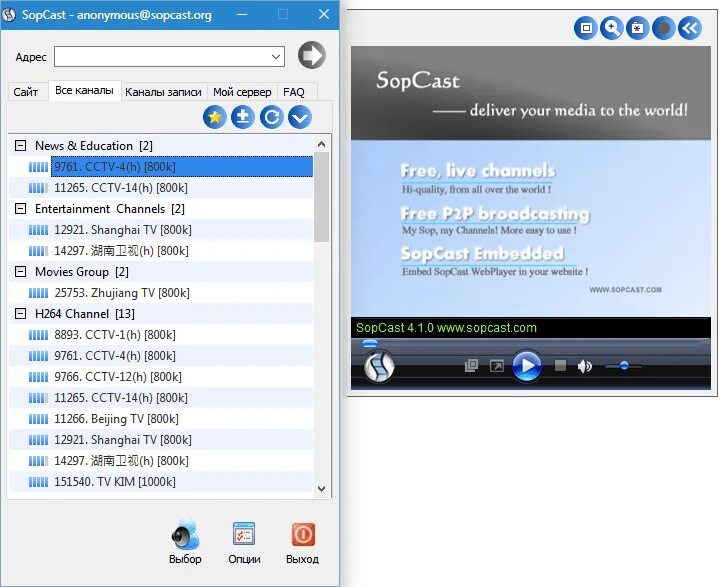Click the playlist icon in player controls

[x=471, y=366]
